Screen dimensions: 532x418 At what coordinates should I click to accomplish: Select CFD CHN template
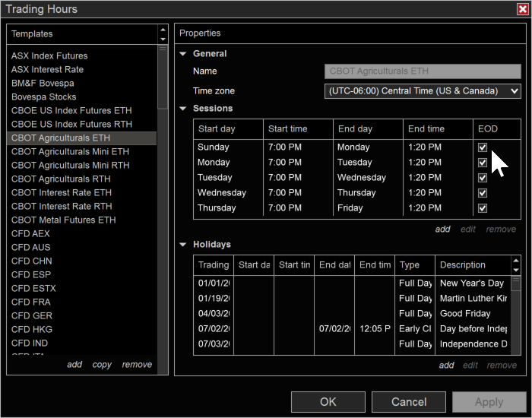coord(81,261)
